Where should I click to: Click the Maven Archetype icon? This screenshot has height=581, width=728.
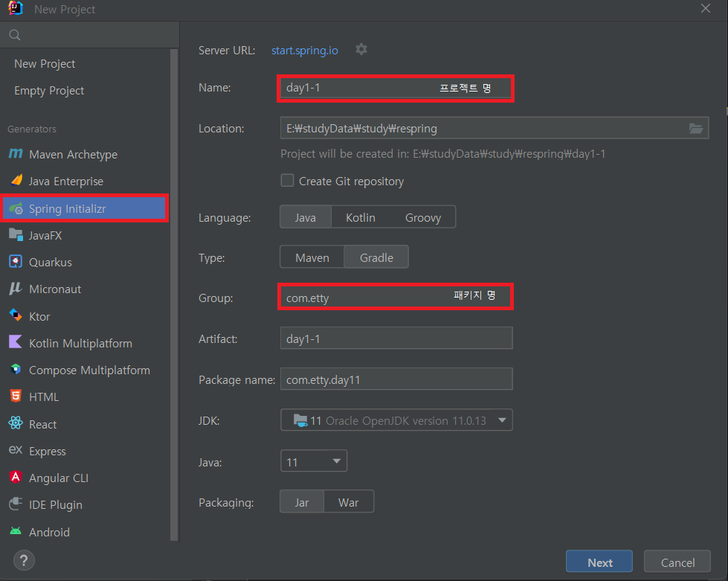16,154
